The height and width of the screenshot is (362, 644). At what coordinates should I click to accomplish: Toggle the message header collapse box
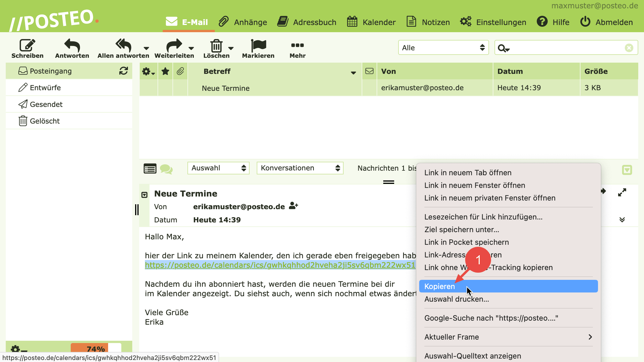(144, 195)
